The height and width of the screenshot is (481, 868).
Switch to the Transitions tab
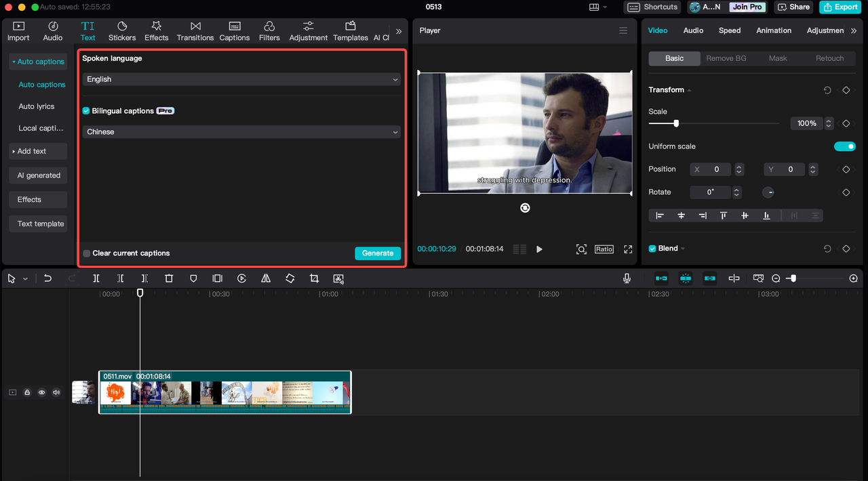195,30
